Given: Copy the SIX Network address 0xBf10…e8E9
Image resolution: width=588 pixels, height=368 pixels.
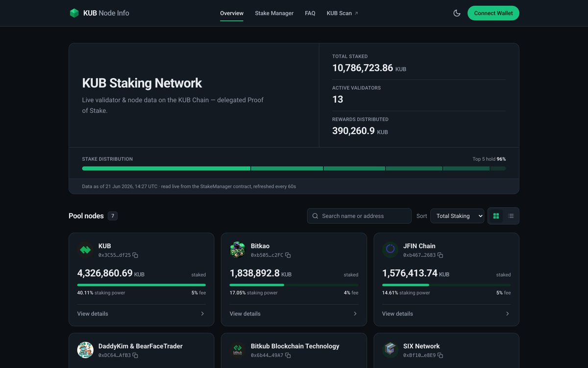Looking at the screenshot, I should 440,355.
